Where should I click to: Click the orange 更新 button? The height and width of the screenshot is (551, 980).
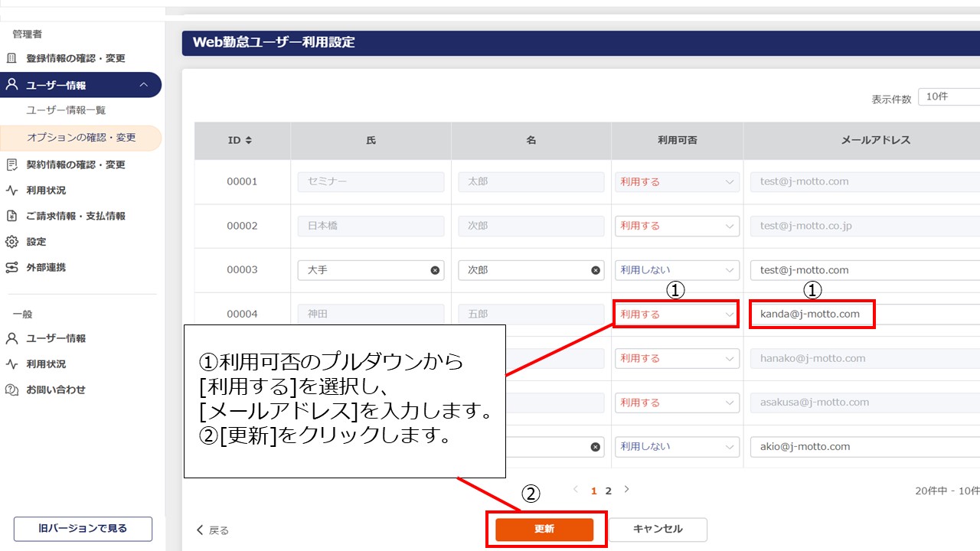(x=544, y=529)
